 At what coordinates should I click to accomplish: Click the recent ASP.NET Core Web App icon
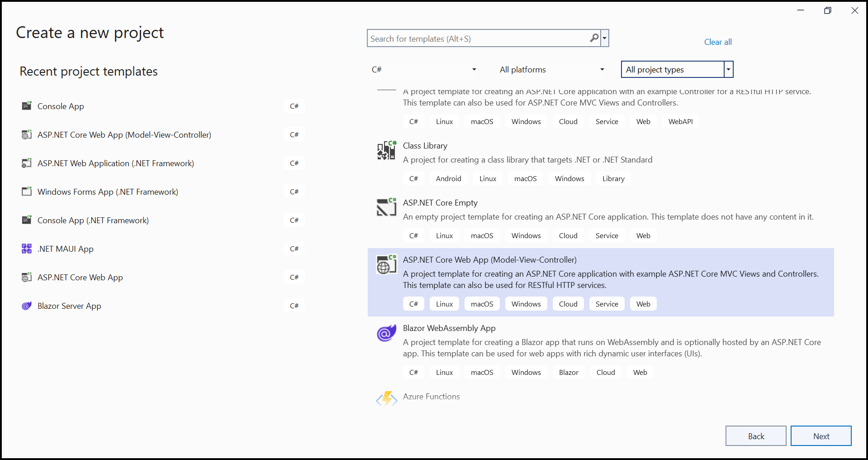(x=27, y=277)
